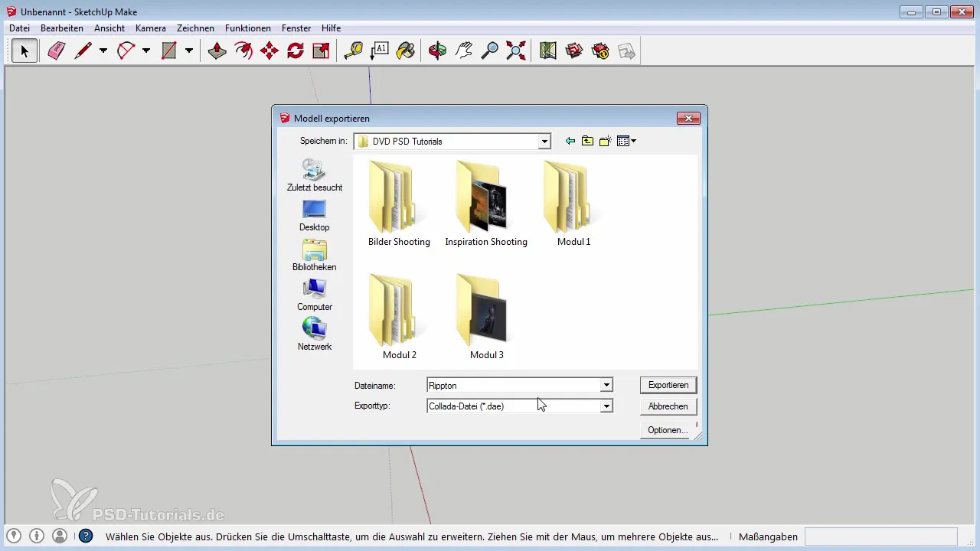Click the credits info status bar icon
The width and height of the screenshot is (980, 551).
tap(37, 536)
